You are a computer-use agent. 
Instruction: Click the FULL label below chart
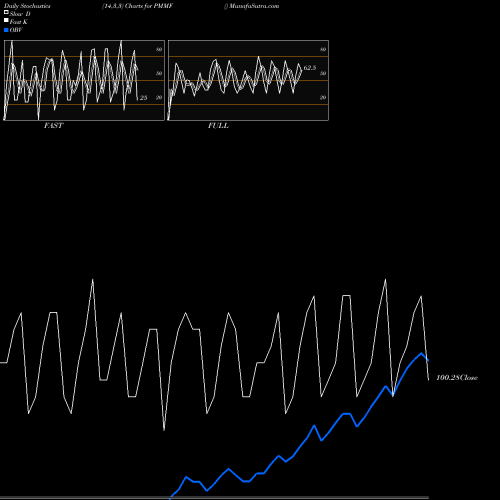click(x=218, y=126)
